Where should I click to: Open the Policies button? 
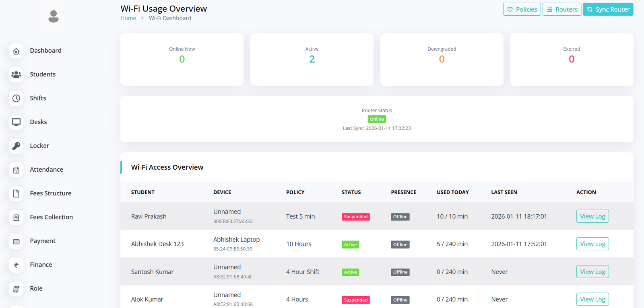click(x=522, y=9)
